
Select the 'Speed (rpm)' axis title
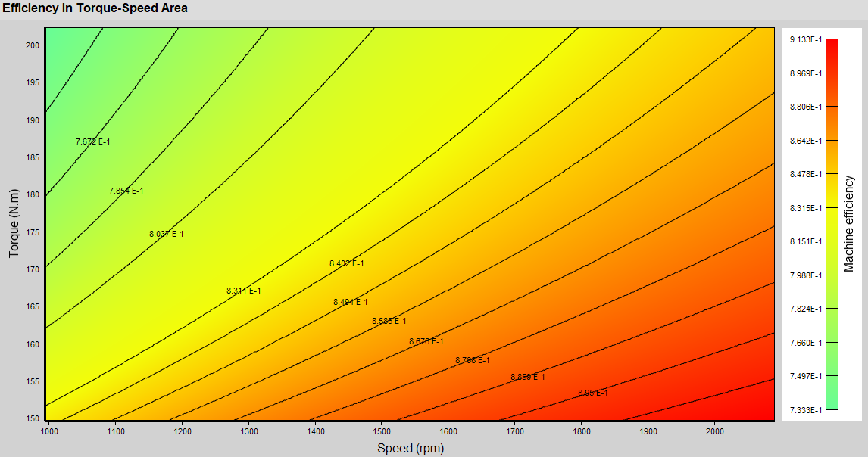(411, 448)
